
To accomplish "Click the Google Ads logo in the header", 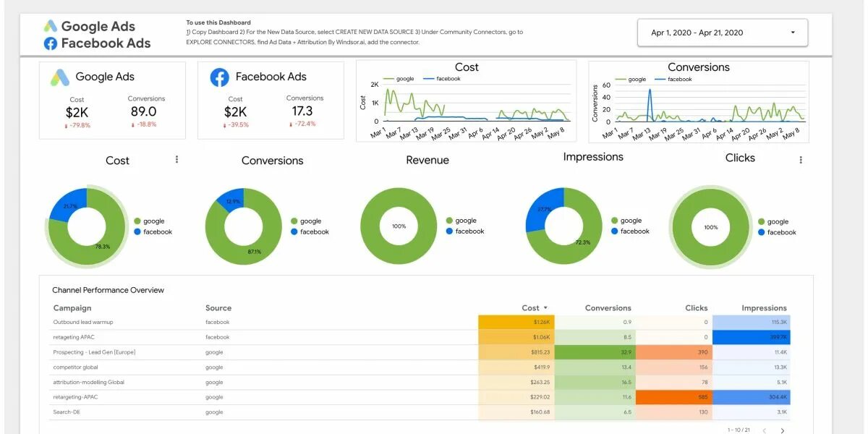I will [x=50, y=26].
